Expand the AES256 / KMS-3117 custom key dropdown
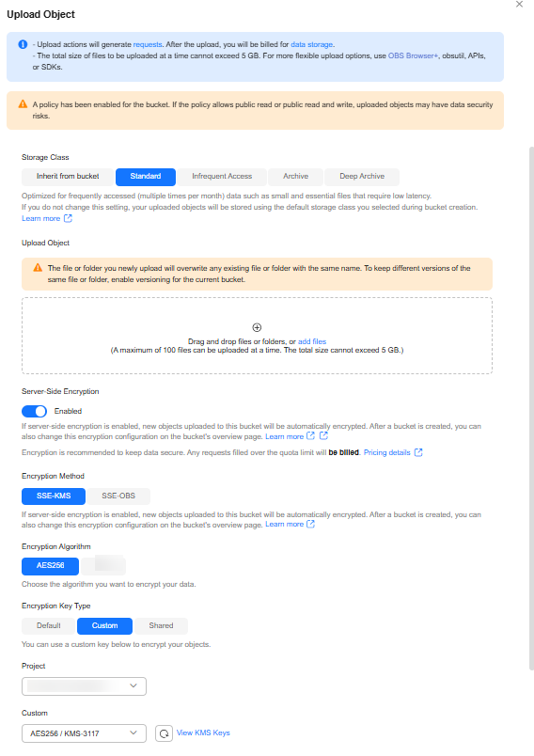 point(84,733)
